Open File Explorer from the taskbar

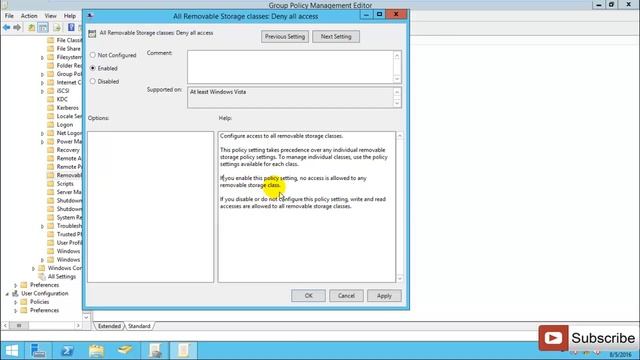[x=96, y=351]
